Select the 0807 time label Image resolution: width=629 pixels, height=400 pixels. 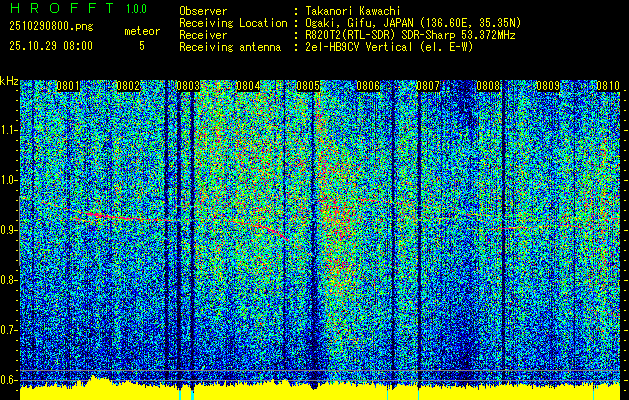[x=428, y=86]
